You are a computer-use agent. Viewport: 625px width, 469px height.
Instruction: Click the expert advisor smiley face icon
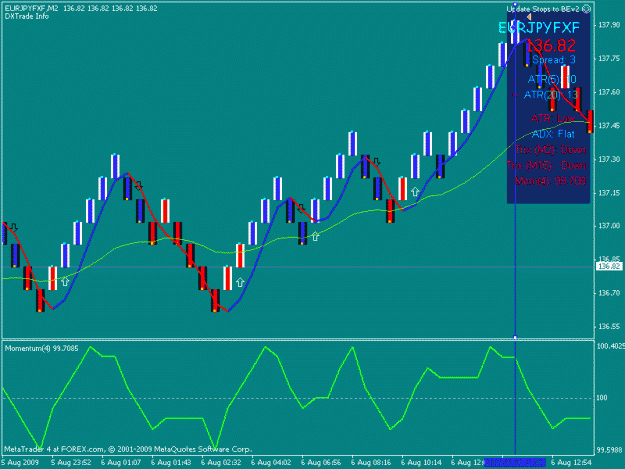pos(586,9)
